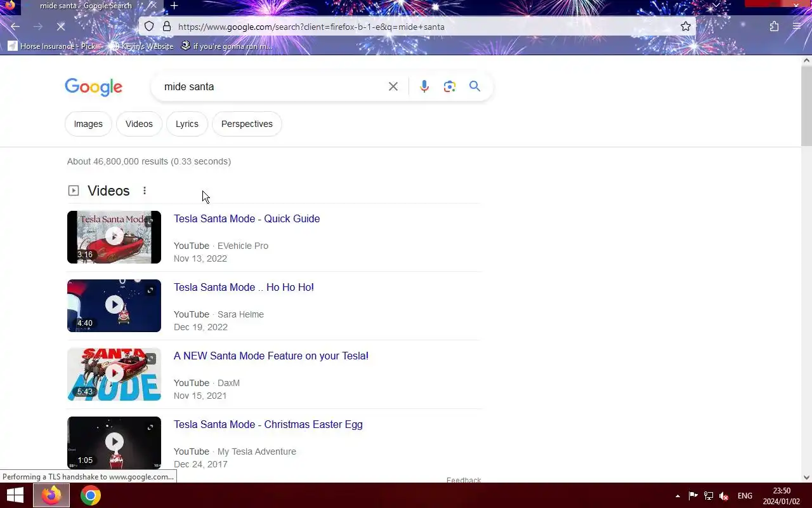Click the page scroll-up arrow
The width and height of the screenshot is (812, 508).
[x=806, y=61]
